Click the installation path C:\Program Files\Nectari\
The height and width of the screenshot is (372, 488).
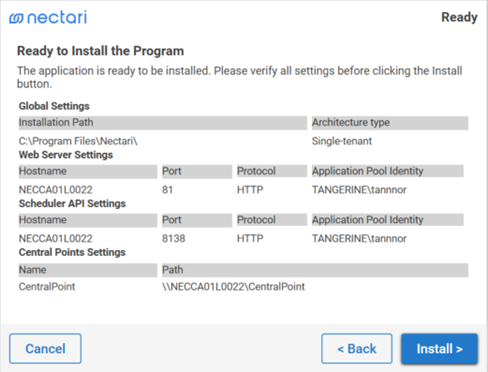78,141
